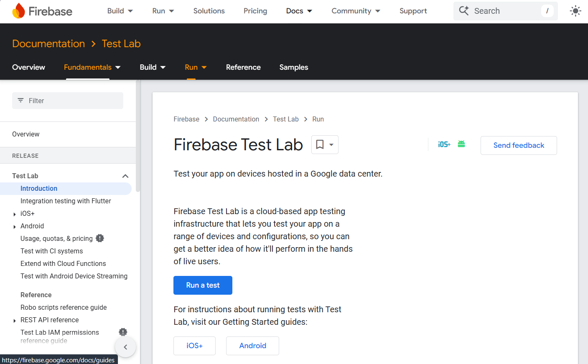588x364 pixels.
Task: Switch to the Reference docs tab
Action: click(x=243, y=67)
